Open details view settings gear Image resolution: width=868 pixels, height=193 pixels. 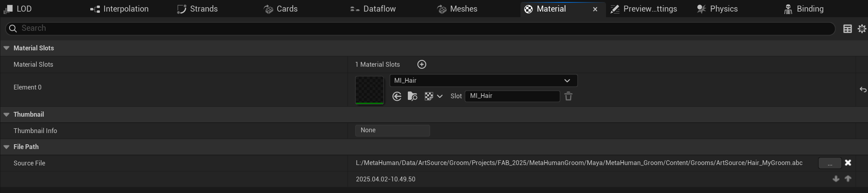point(862,29)
